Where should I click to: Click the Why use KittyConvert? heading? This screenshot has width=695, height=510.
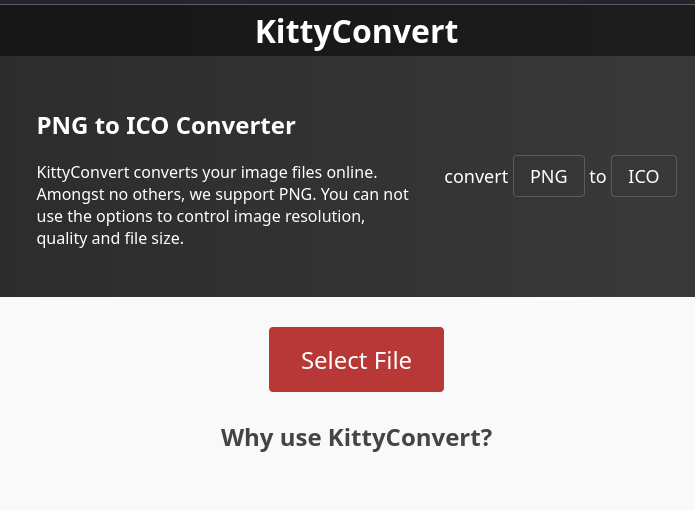pos(356,438)
